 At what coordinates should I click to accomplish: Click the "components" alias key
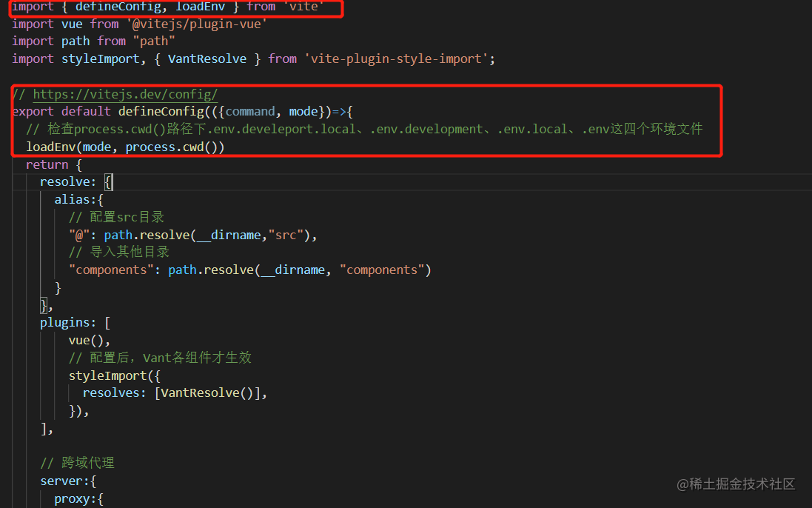(x=111, y=270)
